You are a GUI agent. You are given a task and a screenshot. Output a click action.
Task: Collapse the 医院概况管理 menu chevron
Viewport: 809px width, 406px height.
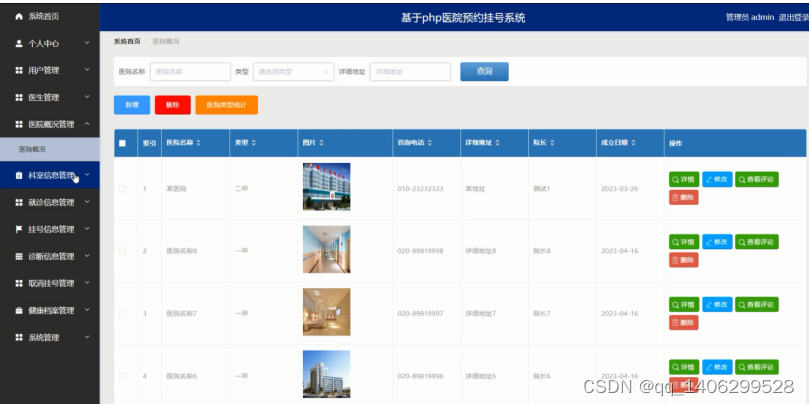87,124
